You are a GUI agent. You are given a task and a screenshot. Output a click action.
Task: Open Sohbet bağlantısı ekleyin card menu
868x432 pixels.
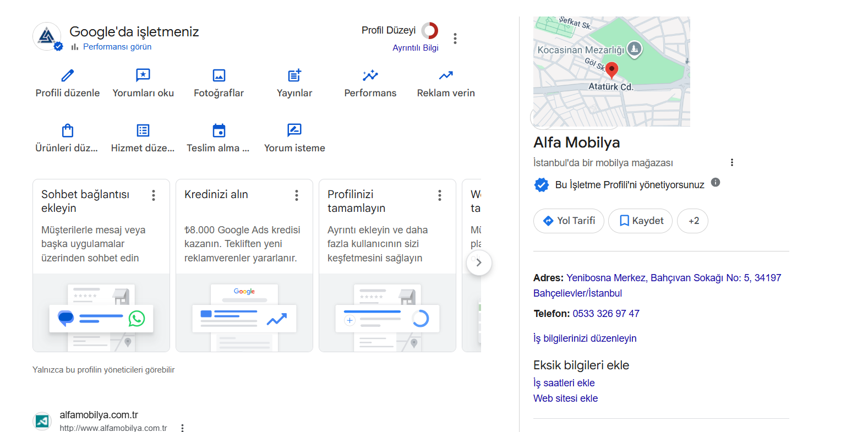[x=154, y=195]
